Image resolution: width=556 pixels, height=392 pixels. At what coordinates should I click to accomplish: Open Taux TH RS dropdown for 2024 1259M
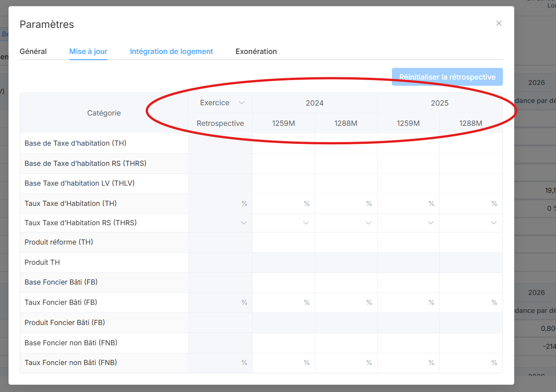click(x=283, y=223)
